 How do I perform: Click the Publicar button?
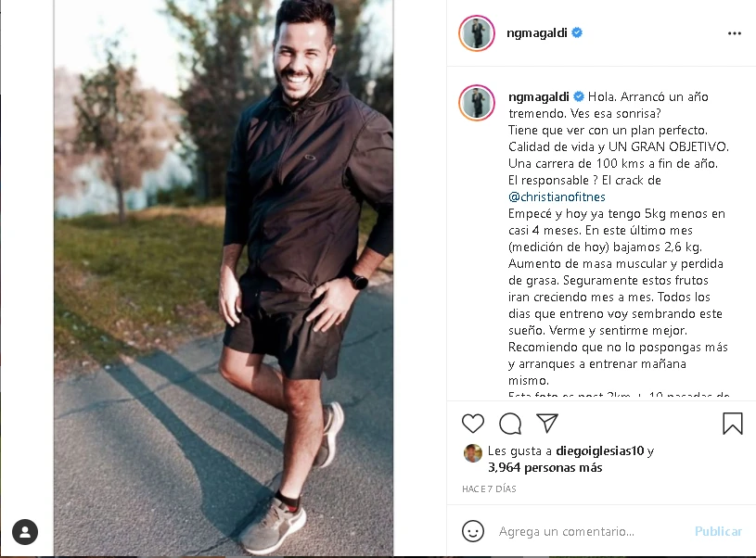click(x=718, y=531)
